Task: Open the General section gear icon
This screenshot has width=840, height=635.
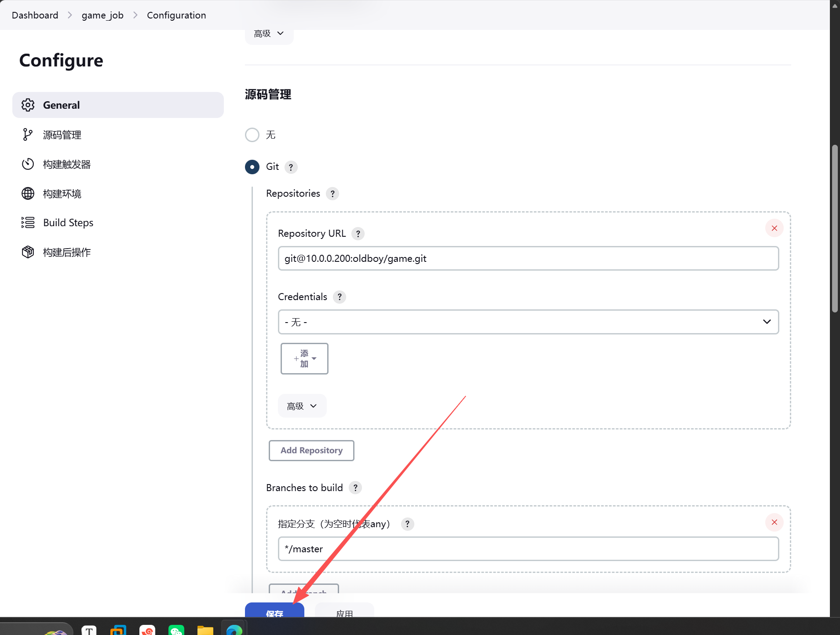Action: click(x=28, y=105)
